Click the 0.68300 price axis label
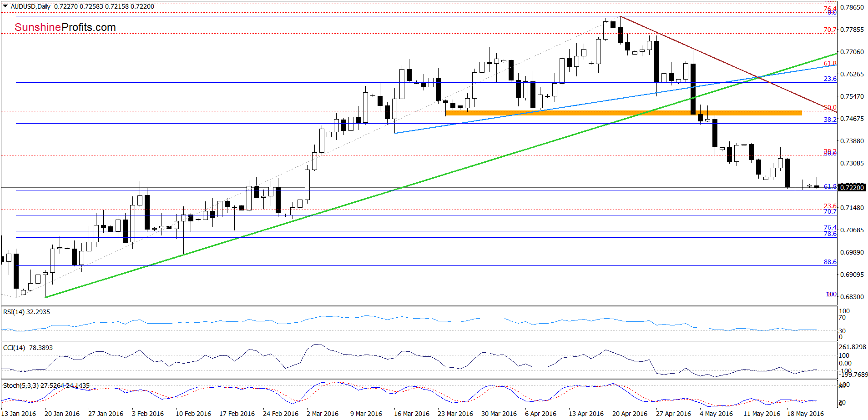The image size is (868, 420). [852, 297]
